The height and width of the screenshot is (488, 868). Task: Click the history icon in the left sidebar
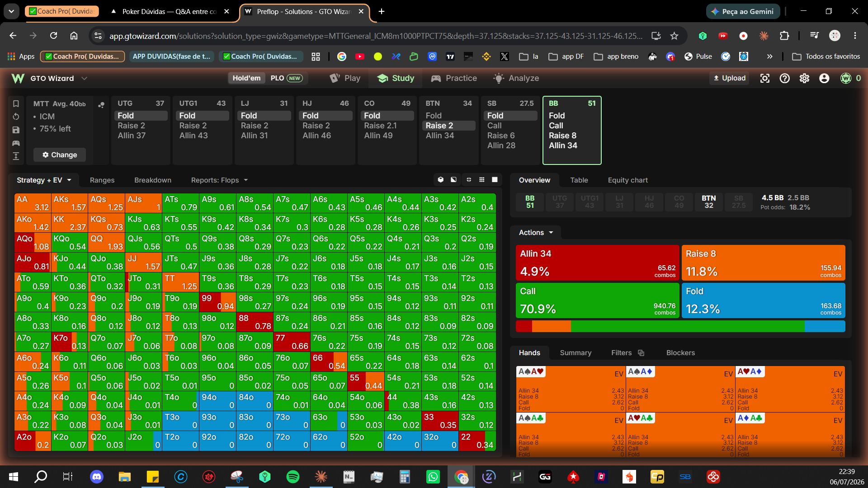click(16, 117)
